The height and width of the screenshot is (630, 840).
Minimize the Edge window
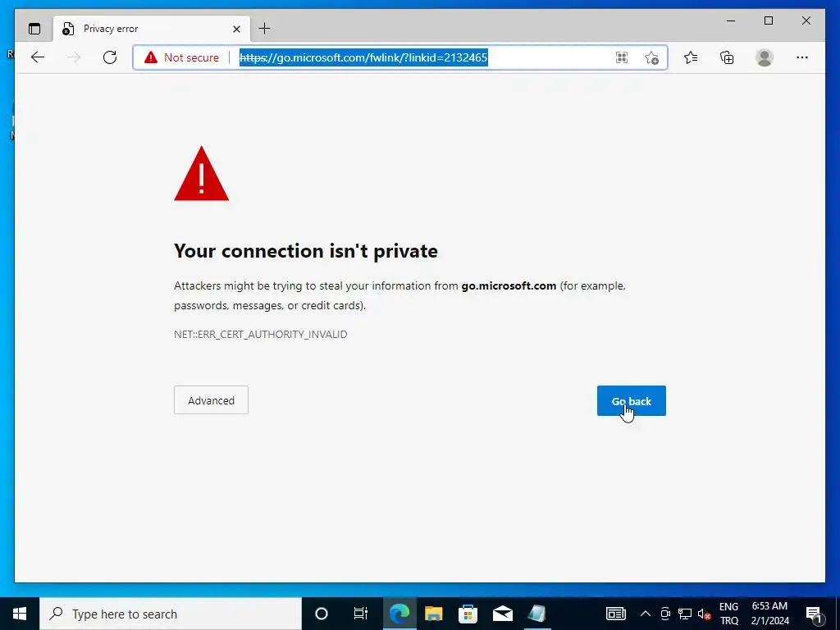pos(731,21)
